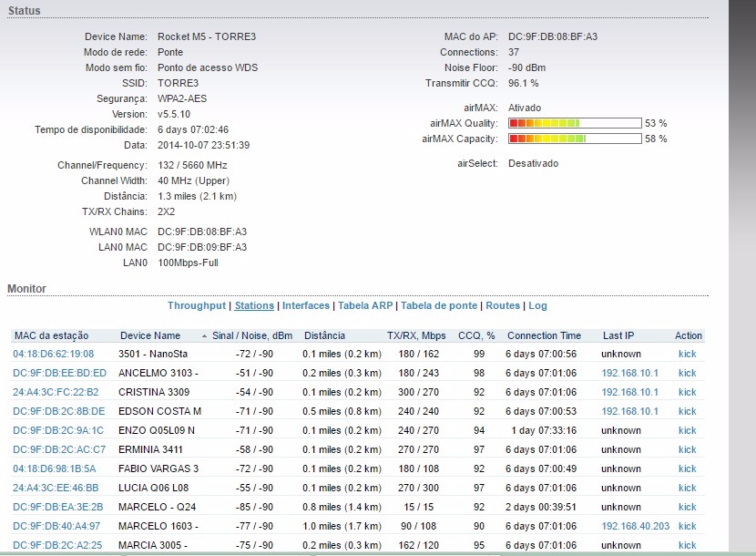Switch to the Routes view
Image resolution: width=756 pixels, height=556 pixels.
(x=503, y=306)
